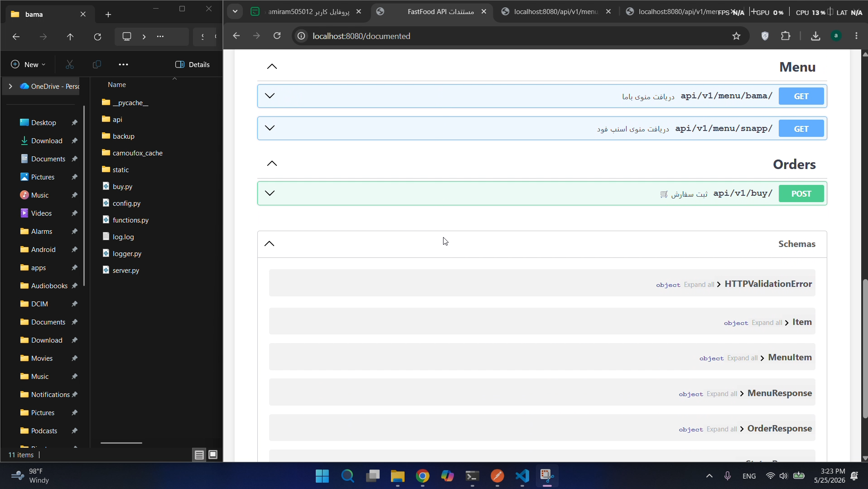This screenshot has width=868, height=489.
Task: Click Expand all for OrderResponse schema
Action: [722, 429]
